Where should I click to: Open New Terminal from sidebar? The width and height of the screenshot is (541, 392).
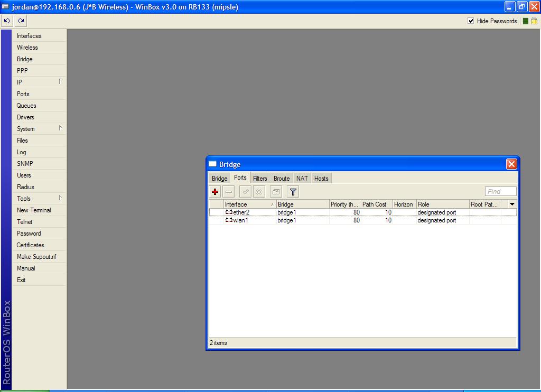tap(39, 210)
